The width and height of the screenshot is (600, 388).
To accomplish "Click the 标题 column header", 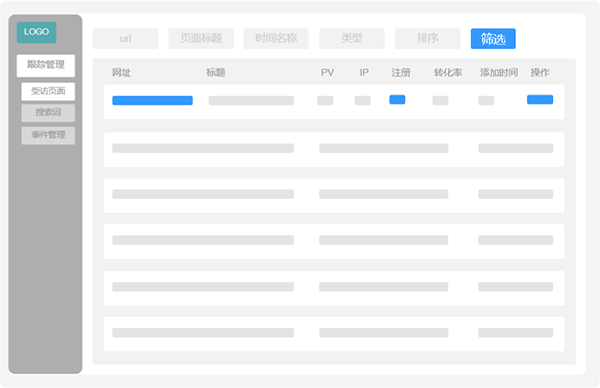I will (215, 72).
